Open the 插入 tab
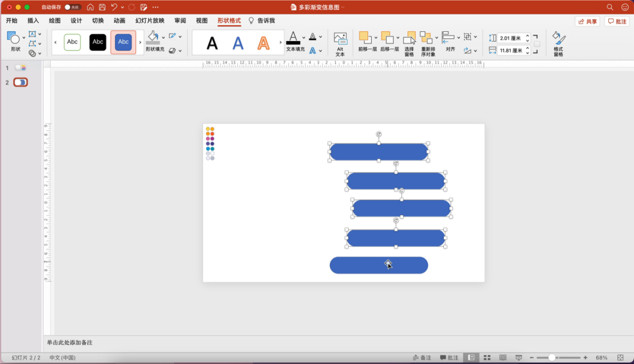 point(33,21)
